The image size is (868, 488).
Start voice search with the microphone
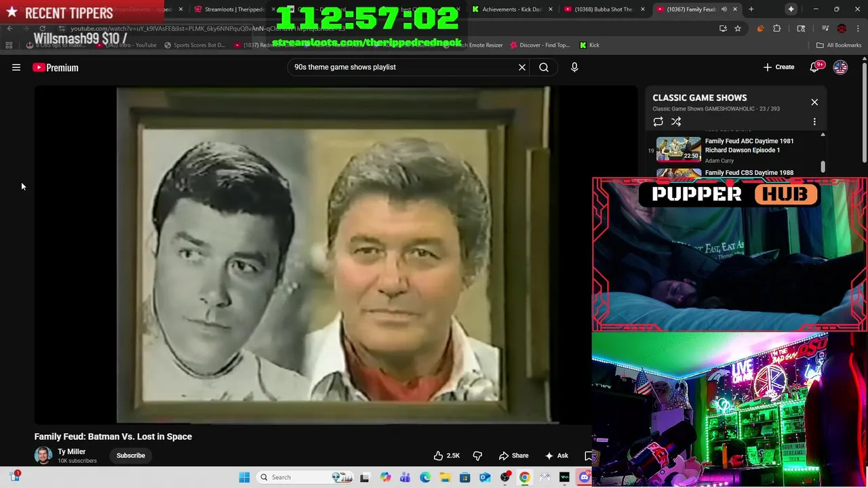click(574, 67)
